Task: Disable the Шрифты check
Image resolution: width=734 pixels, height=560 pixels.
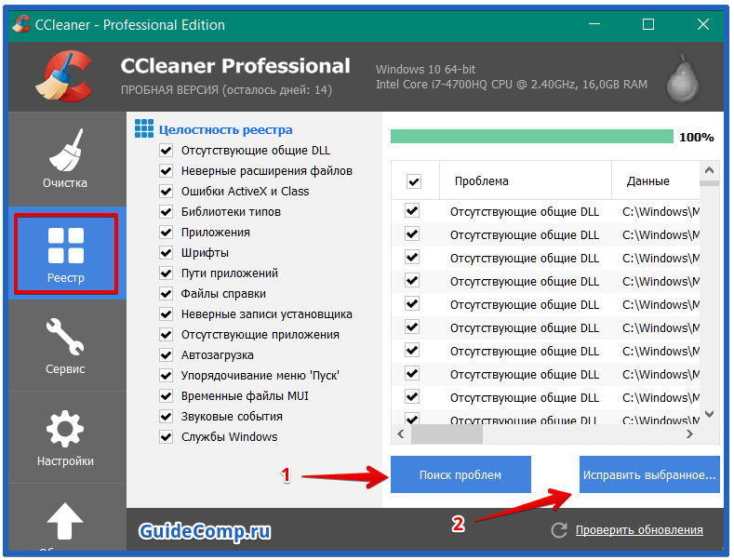Action: tap(166, 253)
